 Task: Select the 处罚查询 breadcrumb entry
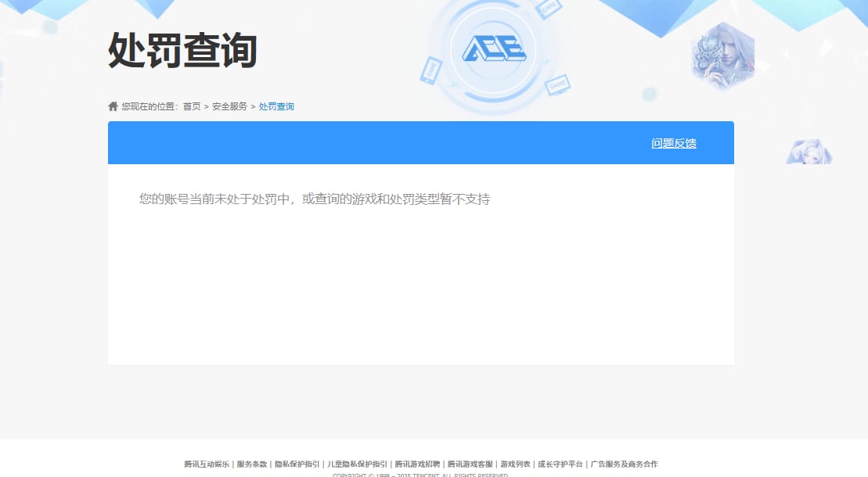pyautogui.click(x=276, y=106)
